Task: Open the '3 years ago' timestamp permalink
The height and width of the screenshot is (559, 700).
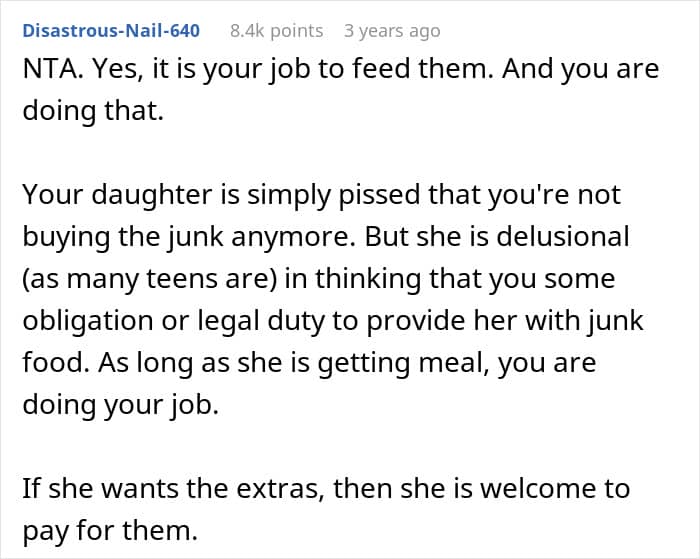Action: click(392, 31)
